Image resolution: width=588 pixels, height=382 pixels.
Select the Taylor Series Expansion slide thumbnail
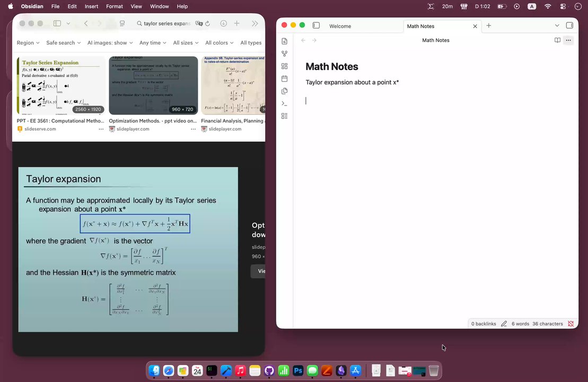tap(61, 85)
